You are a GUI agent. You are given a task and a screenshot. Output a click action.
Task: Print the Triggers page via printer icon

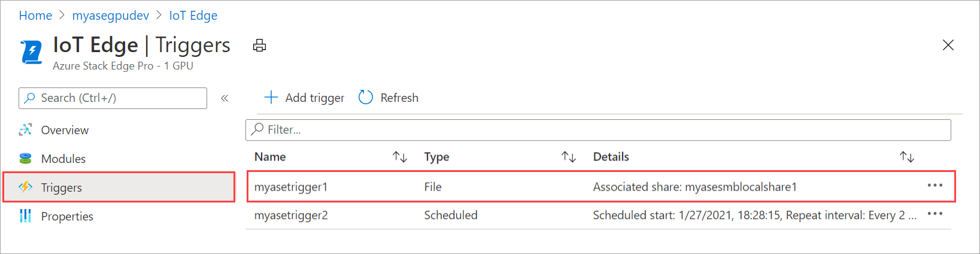coord(259,46)
